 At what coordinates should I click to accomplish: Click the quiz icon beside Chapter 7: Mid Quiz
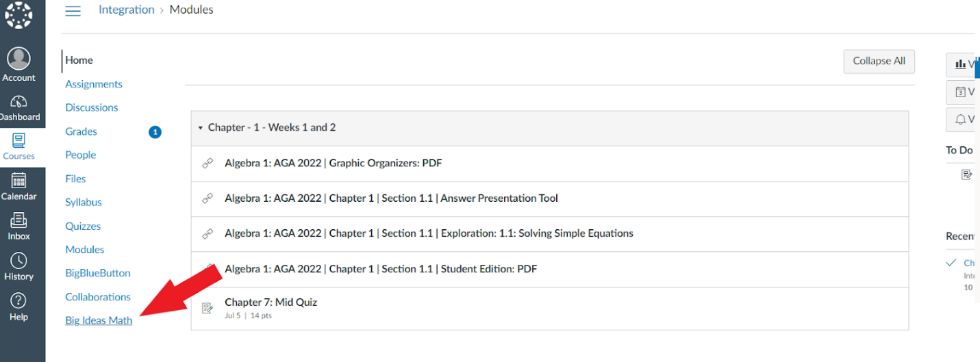208,308
